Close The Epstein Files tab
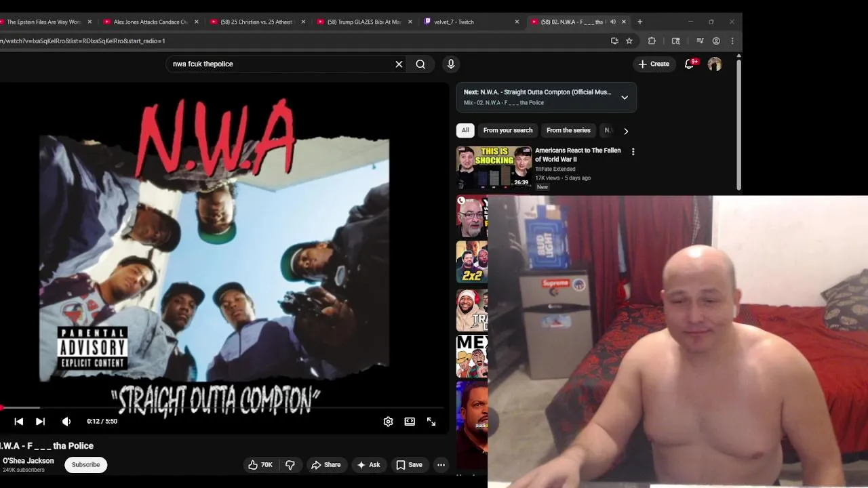 pos(90,22)
